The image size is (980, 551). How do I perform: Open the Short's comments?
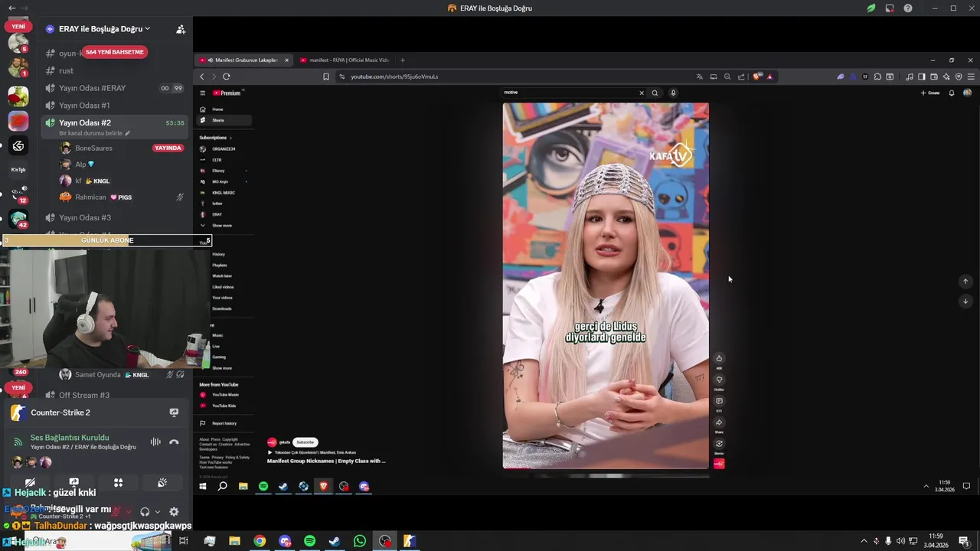pyautogui.click(x=719, y=401)
